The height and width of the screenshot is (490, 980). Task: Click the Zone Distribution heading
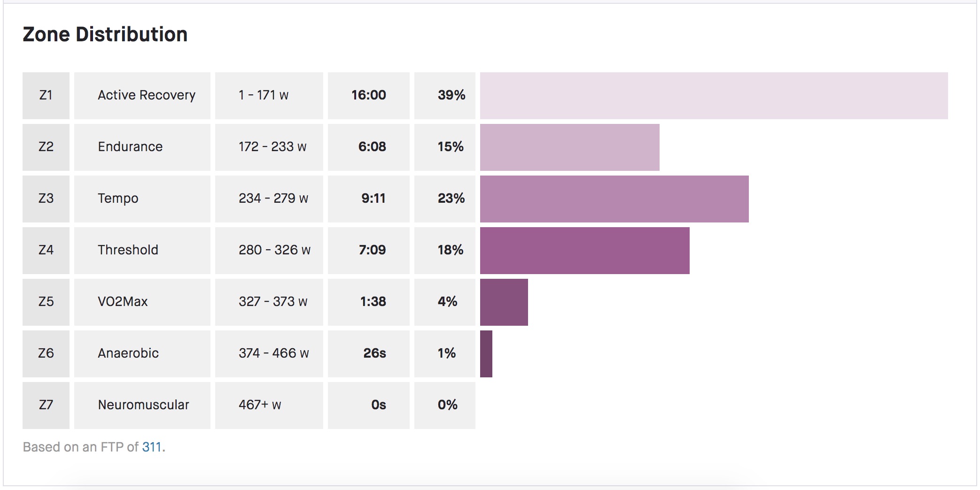(x=104, y=33)
